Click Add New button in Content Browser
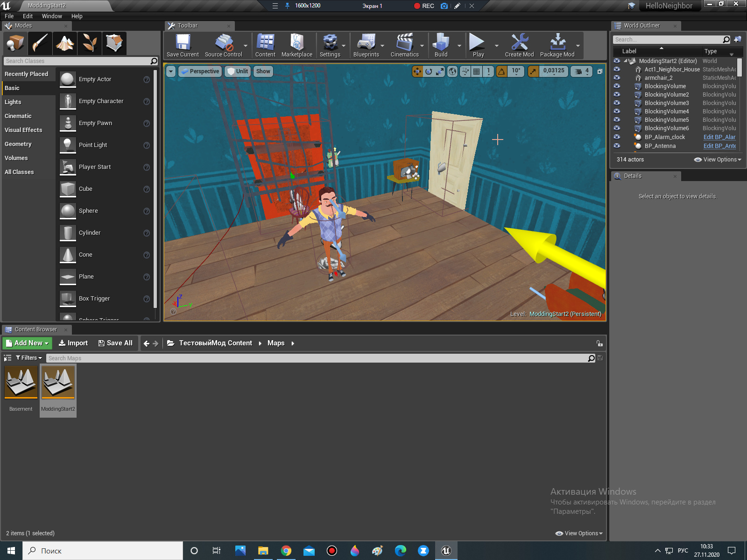The image size is (747, 560). point(27,343)
